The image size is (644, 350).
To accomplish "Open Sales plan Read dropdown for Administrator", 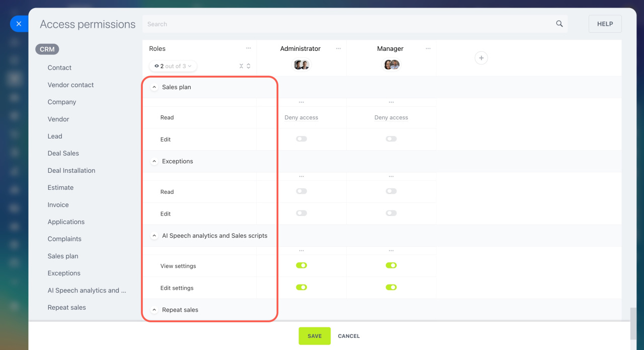I will coord(301,117).
